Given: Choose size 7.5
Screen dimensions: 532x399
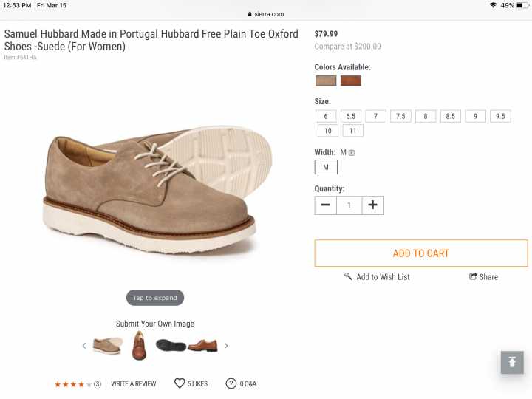Looking at the screenshot, I should click(400, 117).
